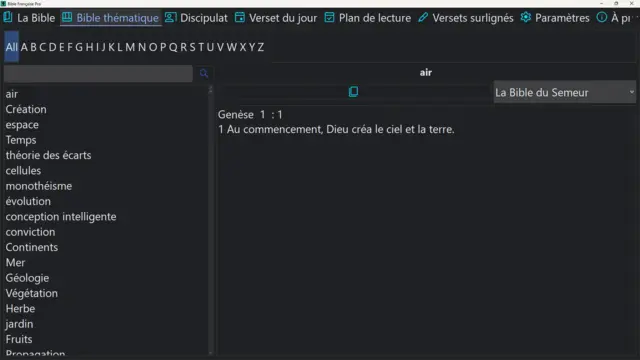640x360 pixels.
Task: Open Versets surlignés tab
Action: pyautogui.click(x=466, y=18)
